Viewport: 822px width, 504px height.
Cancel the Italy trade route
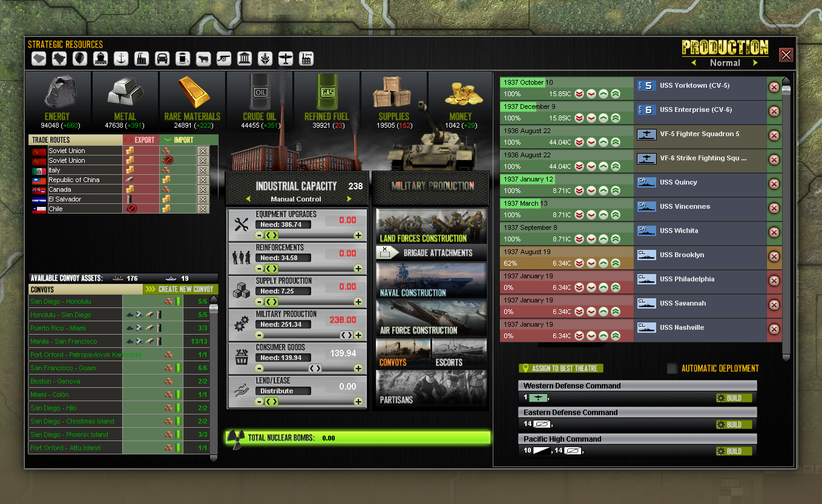pos(203,170)
